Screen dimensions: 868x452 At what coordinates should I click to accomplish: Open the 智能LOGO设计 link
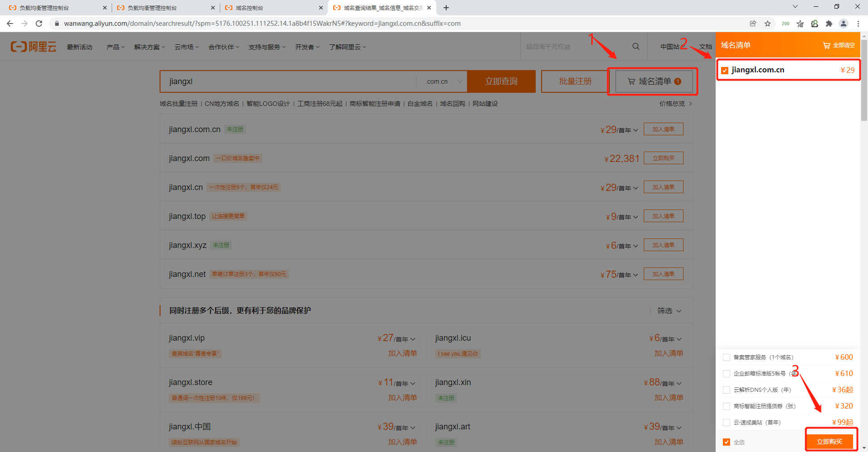point(268,104)
